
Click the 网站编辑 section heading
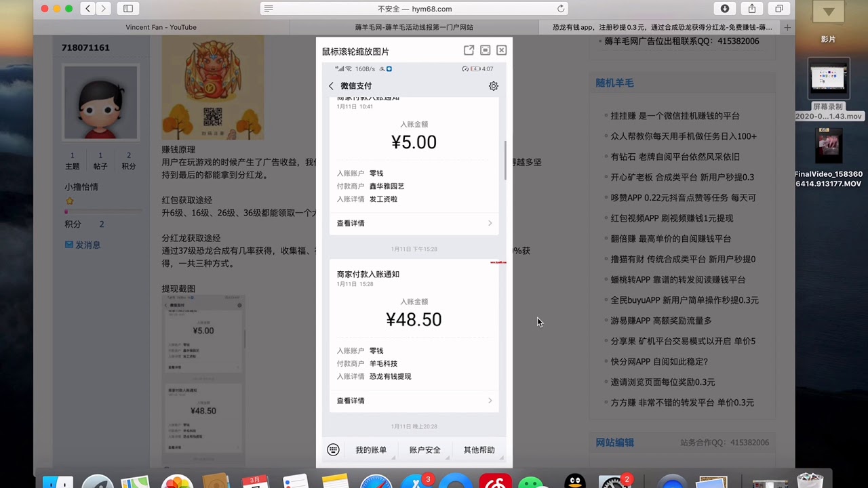[614, 443]
